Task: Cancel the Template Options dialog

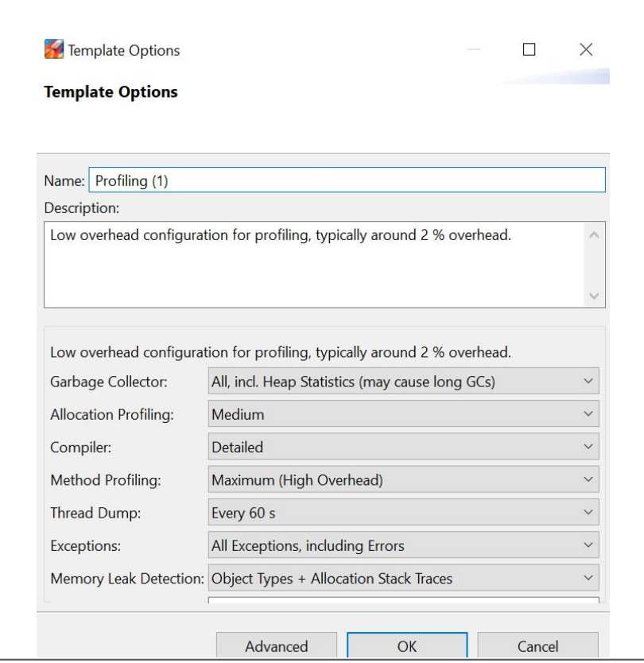Action: click(x=538, y=646)
